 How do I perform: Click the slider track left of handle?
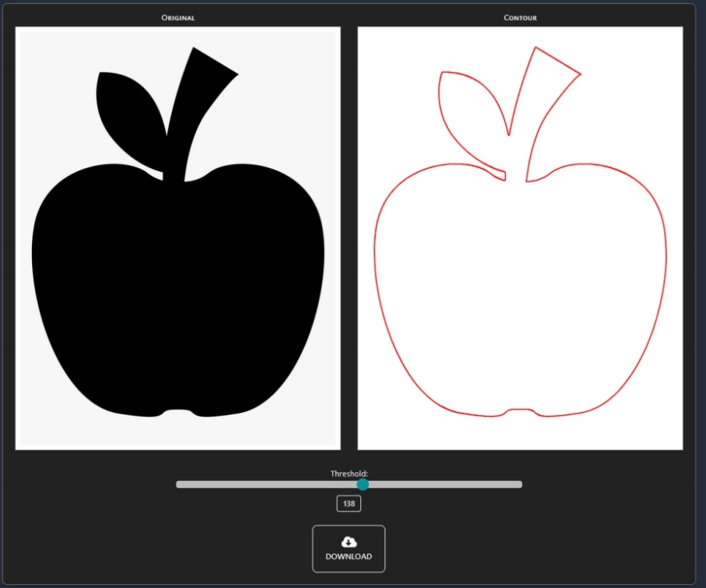pos(268,484)
